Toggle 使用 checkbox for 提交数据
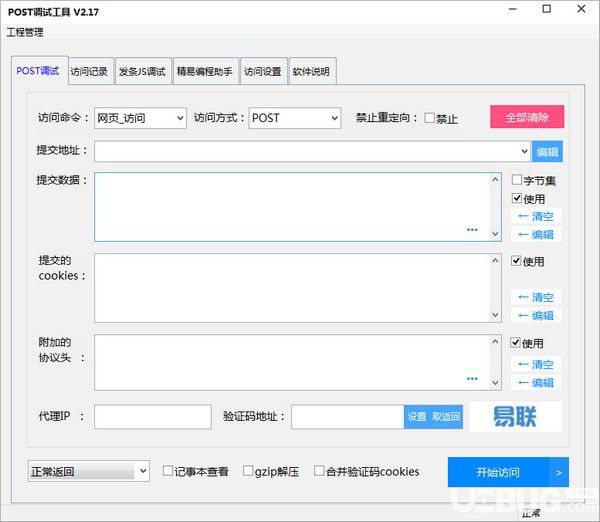The height and width of the screenshot is (522, 600). (517, 198)
